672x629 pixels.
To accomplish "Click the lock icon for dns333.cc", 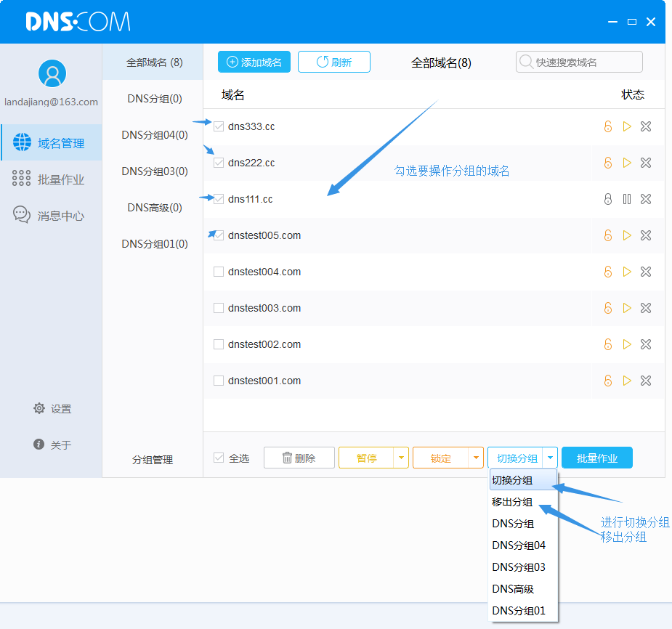I will coord(608,126).
